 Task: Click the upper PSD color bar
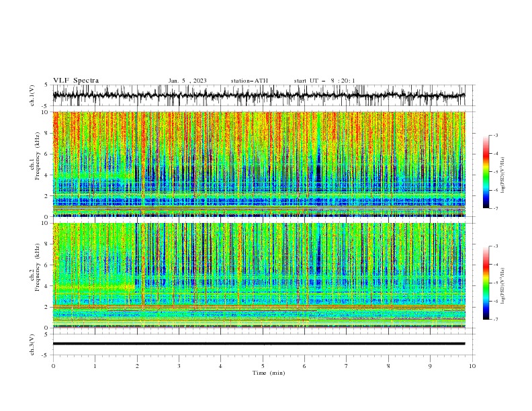486,172
